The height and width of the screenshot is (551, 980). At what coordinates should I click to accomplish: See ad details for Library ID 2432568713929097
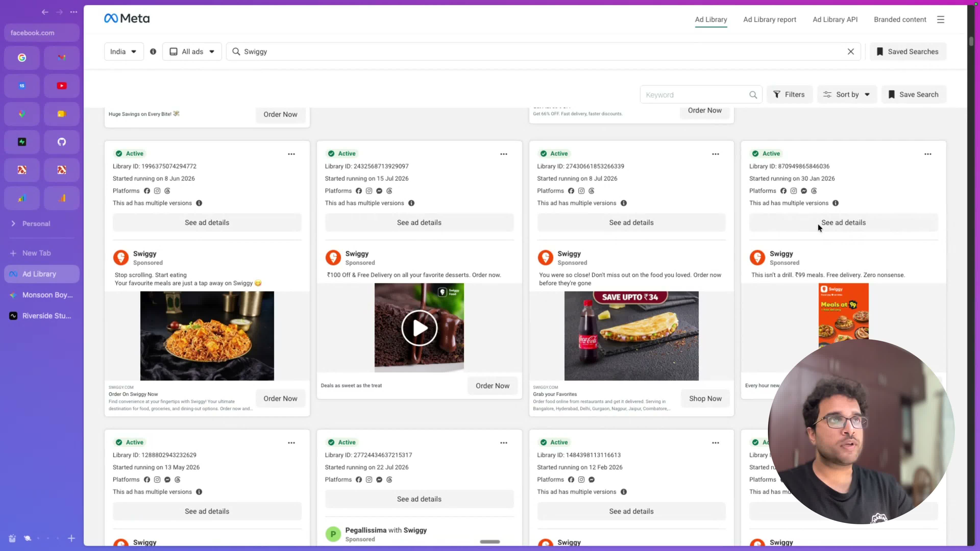click(x=419, y=222)
